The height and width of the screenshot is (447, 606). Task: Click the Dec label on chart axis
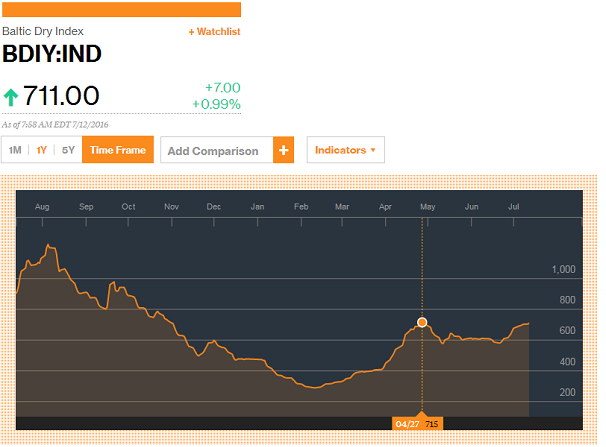[214, 207]
